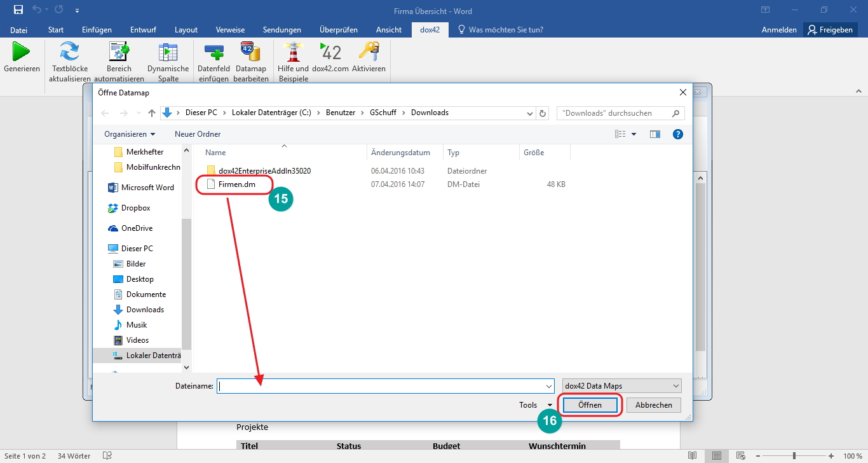Click Datenfeld einfügen icon
This screenshot has width=868, height=463.
pos(214,52)
